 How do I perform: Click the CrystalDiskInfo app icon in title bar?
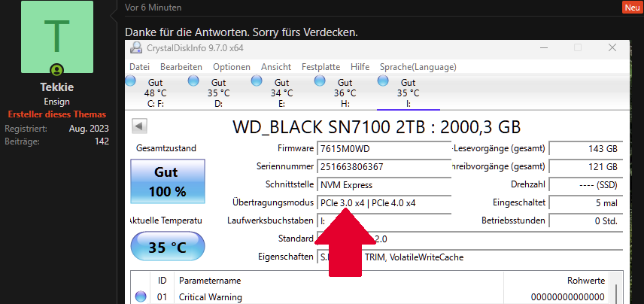[x=136, y=48]
